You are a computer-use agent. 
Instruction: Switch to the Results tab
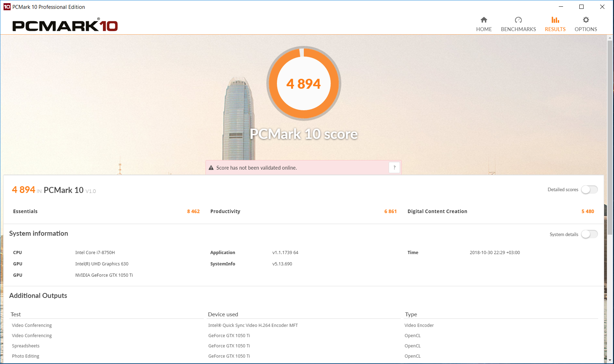pyautogui.click(x=555, y=23)
